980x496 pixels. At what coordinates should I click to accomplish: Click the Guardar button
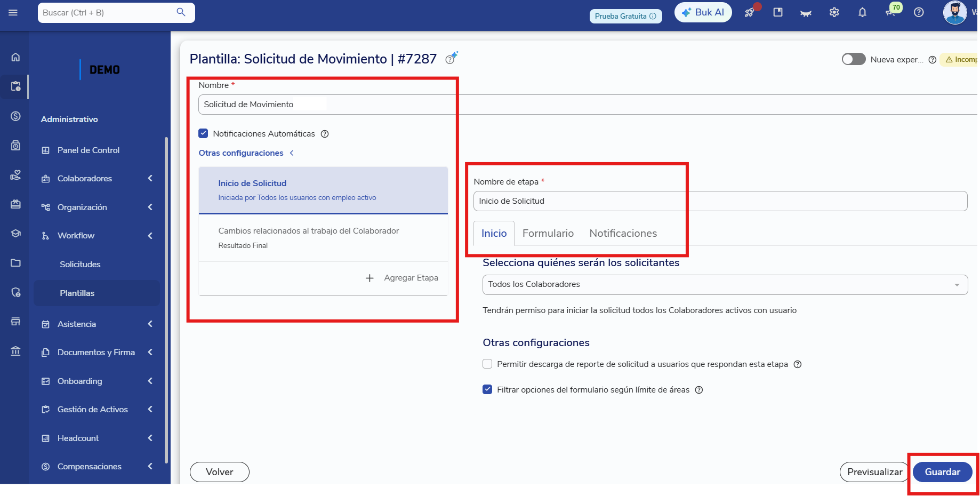(942, 472)
